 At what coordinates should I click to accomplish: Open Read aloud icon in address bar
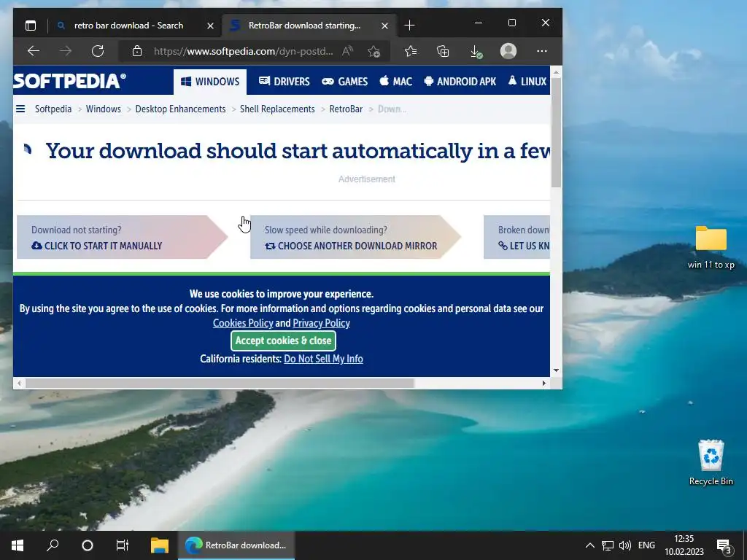pyautogui.click(x=347, y=51)
